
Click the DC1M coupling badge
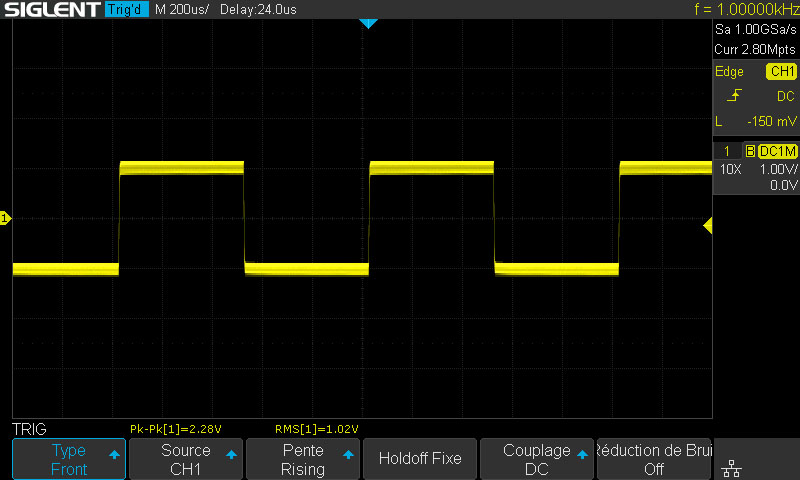click(778, 151)
